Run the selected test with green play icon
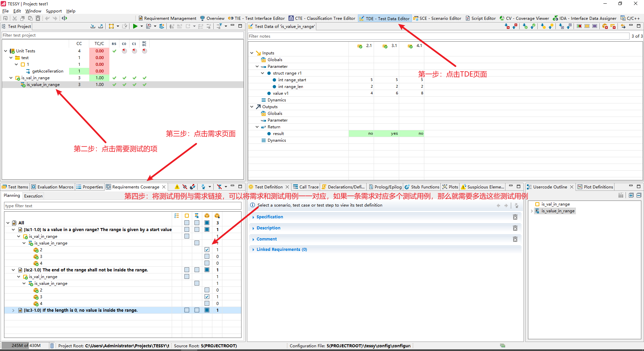This screenshot has width=644, height=351. [135, 26]
